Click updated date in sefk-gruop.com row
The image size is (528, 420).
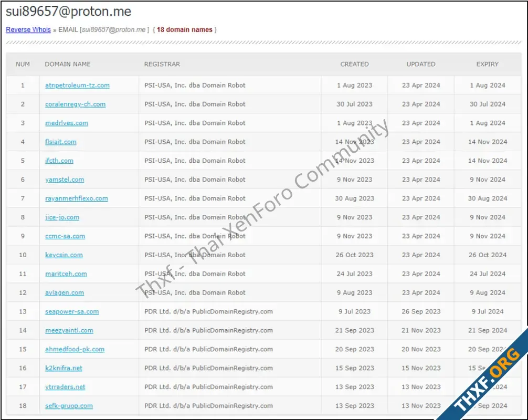click(421, 406)
